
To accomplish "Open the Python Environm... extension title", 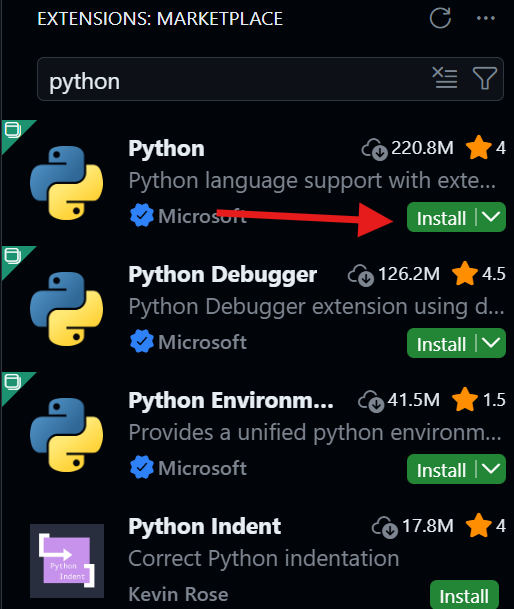I will pos(231,400).
